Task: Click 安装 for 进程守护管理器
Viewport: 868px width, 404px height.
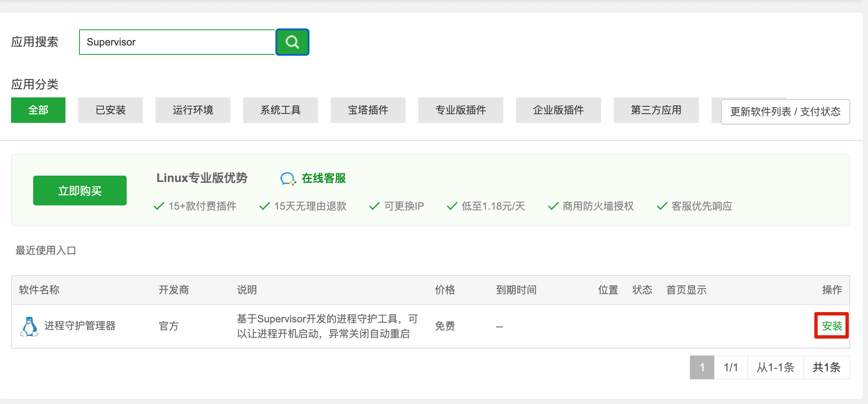Action: click(832, 326)
